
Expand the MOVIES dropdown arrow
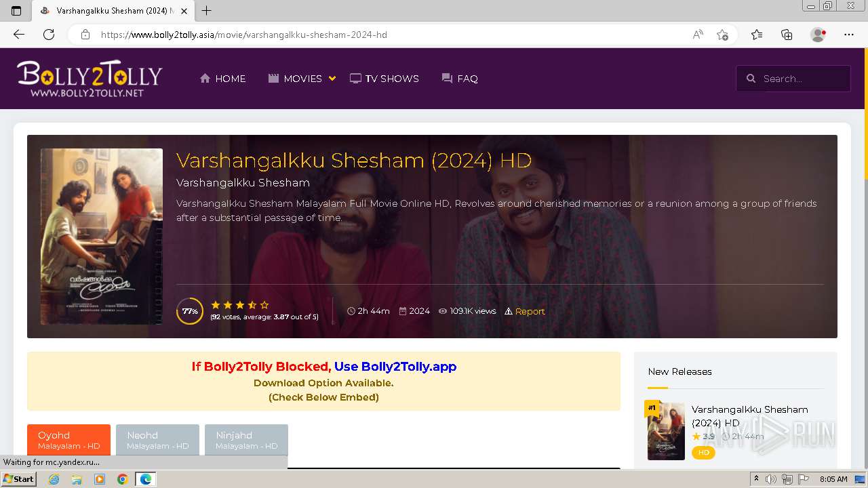332,79
